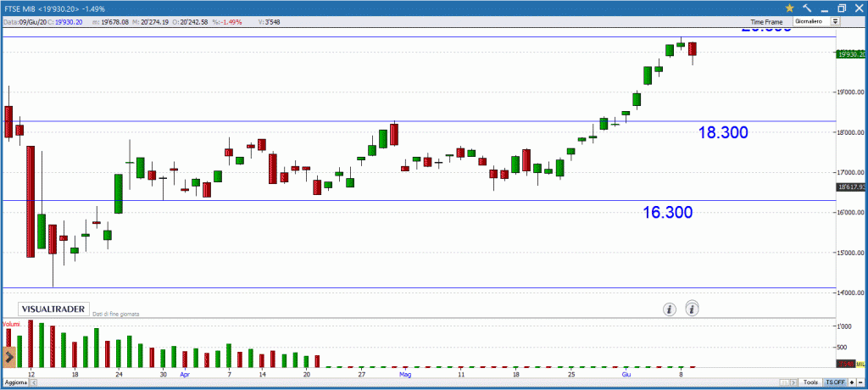This screenshot has height=390, width=868.
Task: Expand the side panel with chevron arrow
Action: tap(8, 357)
